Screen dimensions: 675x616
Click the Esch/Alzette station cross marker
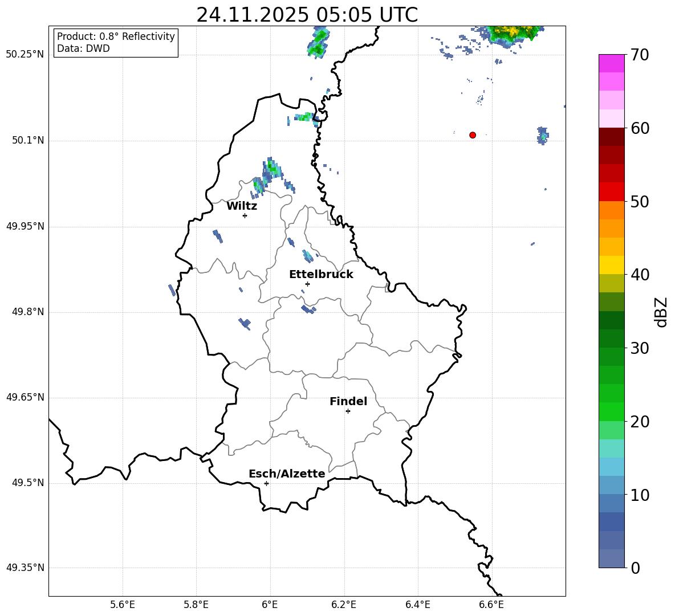click(266, 483)
